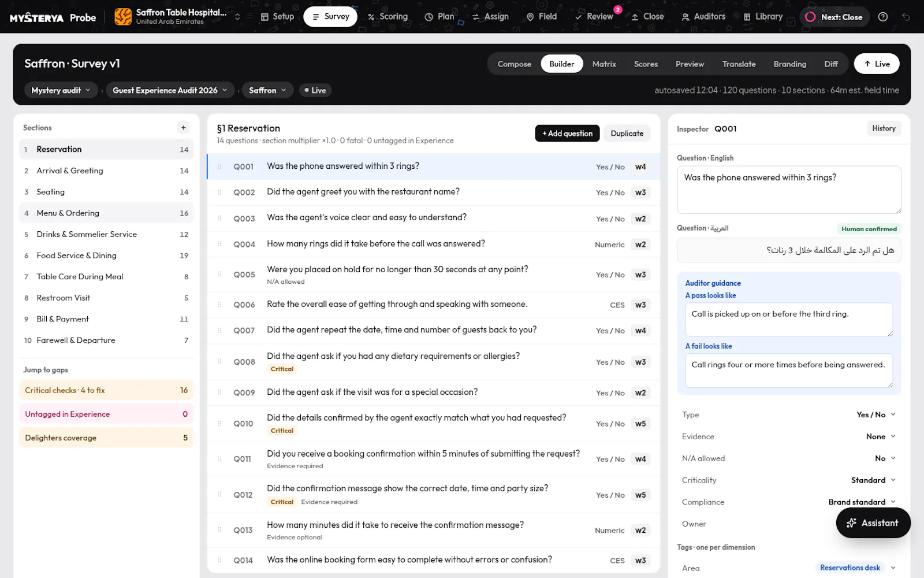The width and height of the screenshot is (924, 578).
Task: Open the Diff tab
Action: click(x=830, y=64)
